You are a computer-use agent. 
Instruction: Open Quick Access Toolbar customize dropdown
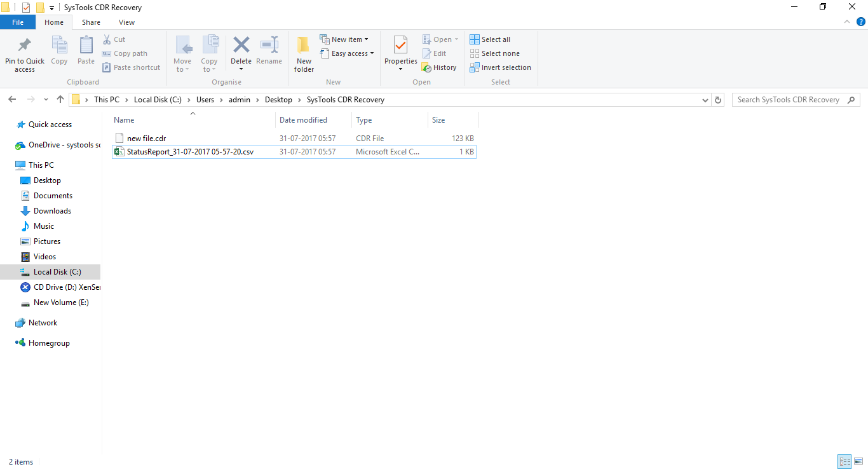click(x=51, y=8)
